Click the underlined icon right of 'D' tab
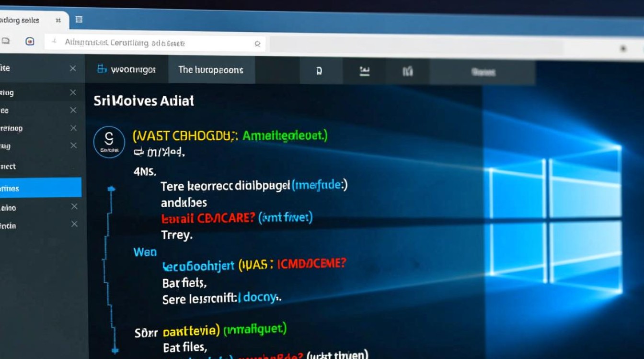Viewport: 644px width, 359px height. point(364,72)
